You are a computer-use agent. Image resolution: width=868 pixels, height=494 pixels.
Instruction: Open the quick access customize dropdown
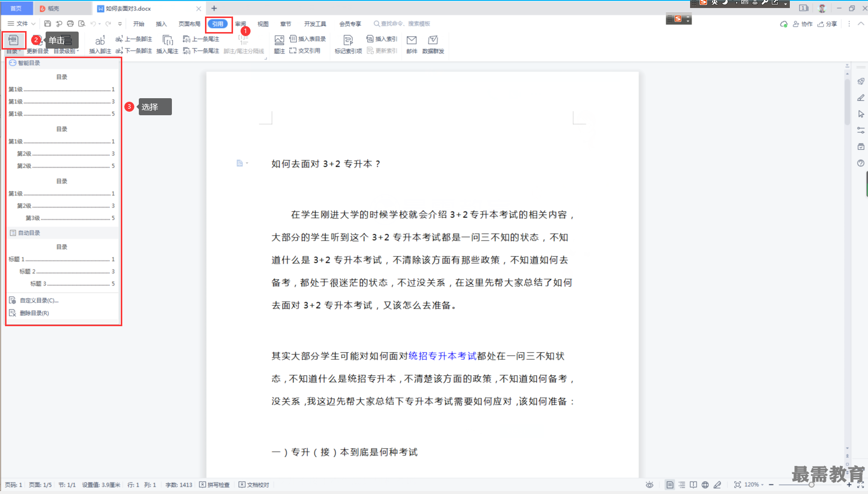(120, 24)
